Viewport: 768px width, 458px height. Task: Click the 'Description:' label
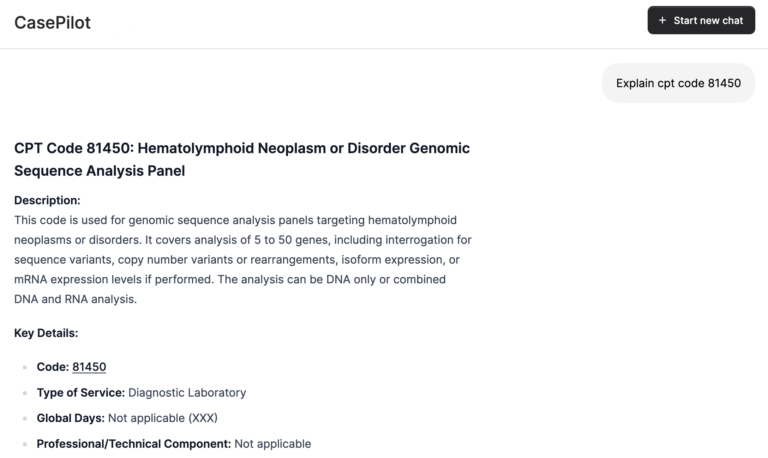47,200
